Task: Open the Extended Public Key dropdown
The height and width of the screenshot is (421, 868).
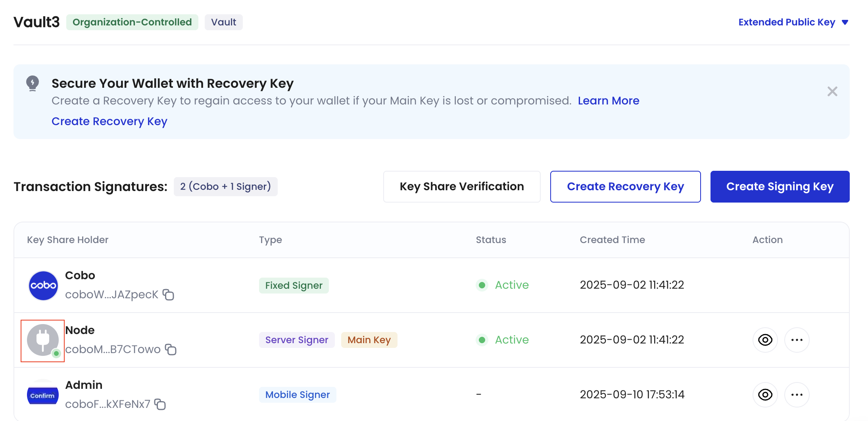Action: click(x=793, y=22)
